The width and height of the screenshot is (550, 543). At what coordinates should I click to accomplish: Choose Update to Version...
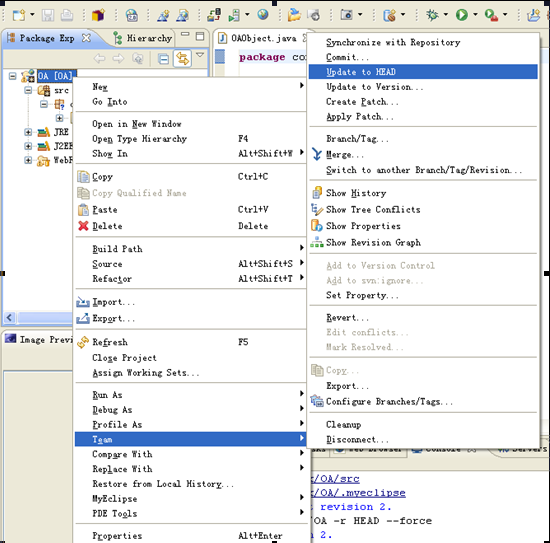tap(423, 87)
